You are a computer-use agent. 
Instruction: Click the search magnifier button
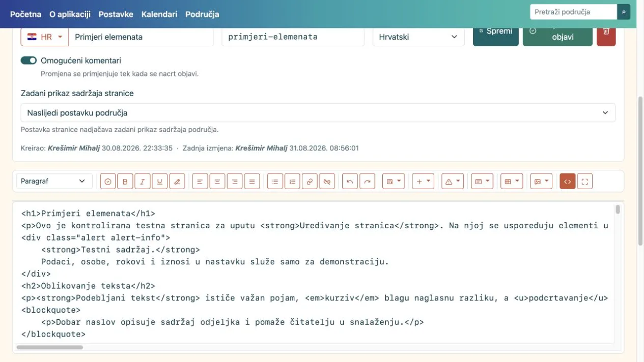coord(624,12)
